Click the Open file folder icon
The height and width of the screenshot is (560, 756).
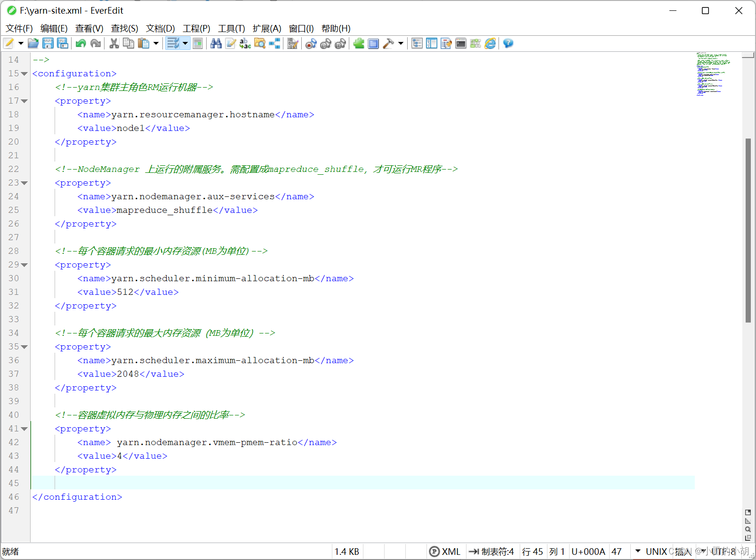(33, 43)
